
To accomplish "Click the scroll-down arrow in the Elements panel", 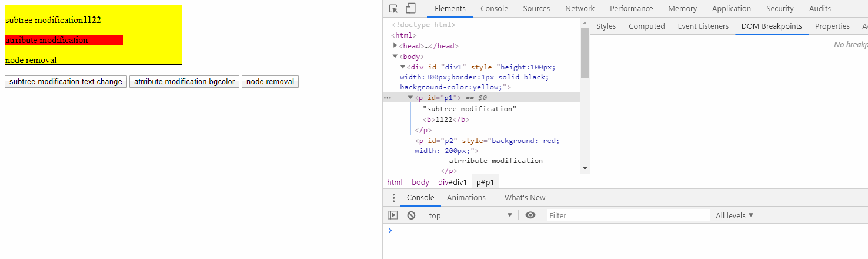I will click(x=585, y=168).
